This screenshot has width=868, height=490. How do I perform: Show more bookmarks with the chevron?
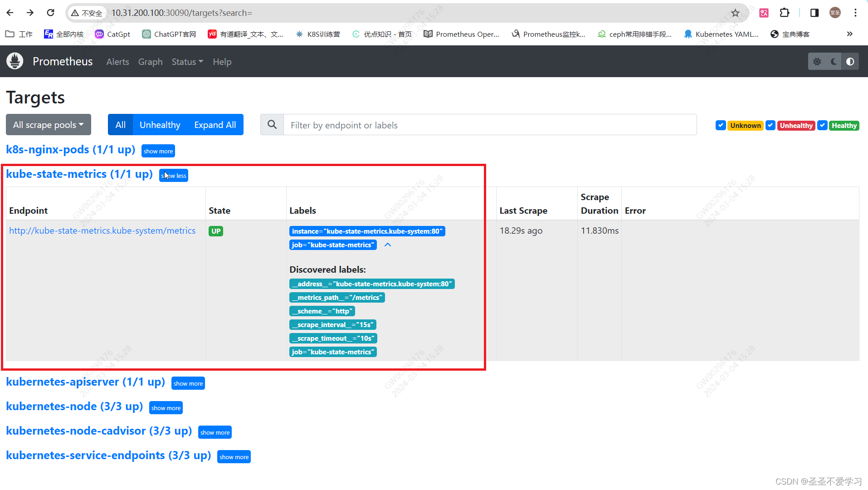click(x=849, y=34)
